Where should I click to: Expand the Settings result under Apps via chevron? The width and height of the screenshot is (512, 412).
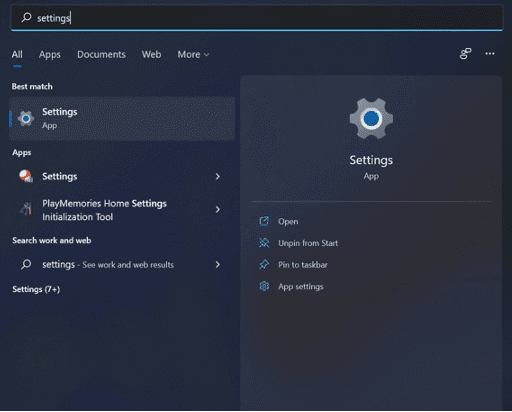218,176
